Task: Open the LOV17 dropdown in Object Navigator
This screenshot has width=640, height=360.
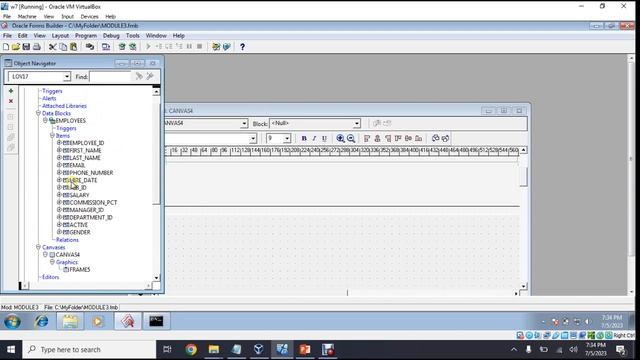Action: click(67, 77)
